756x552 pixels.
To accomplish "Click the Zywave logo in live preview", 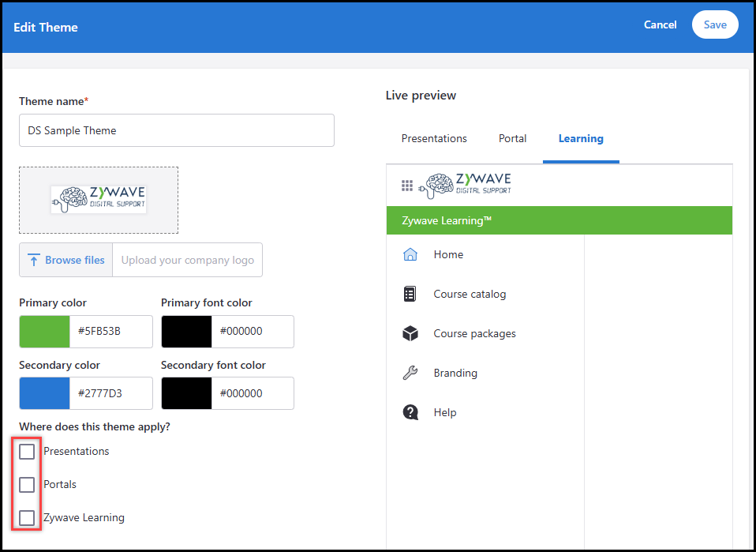I will coord(465,186).
